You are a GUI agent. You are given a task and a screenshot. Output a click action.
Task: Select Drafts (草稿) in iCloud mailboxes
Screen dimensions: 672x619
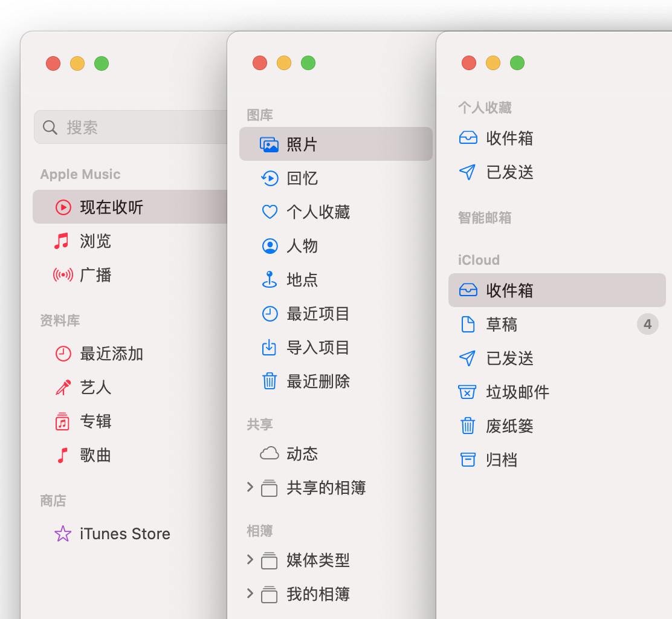pos(502,325)
